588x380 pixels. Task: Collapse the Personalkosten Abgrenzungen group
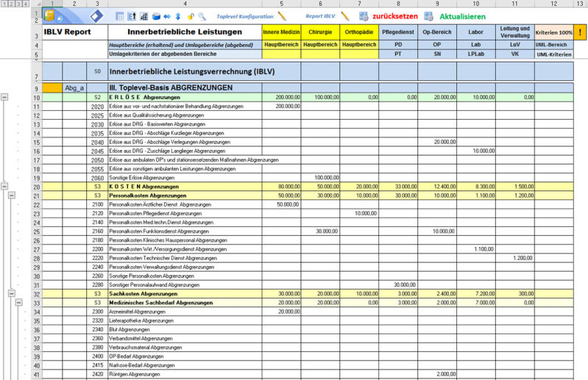(x=11, y=195)
